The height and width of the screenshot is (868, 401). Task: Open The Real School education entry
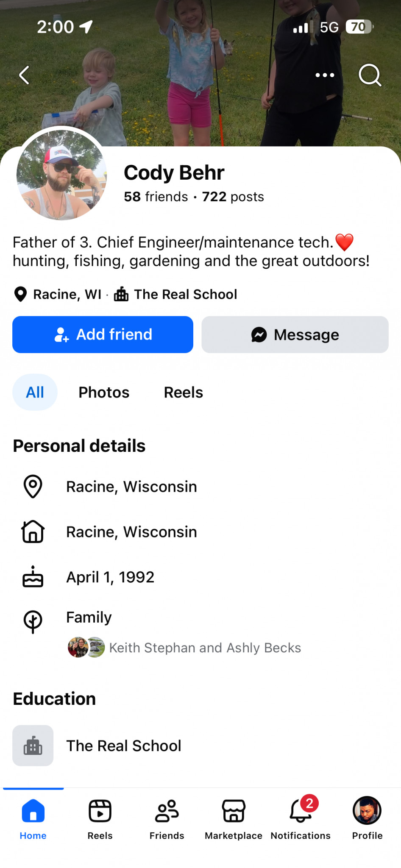[200, 746]
